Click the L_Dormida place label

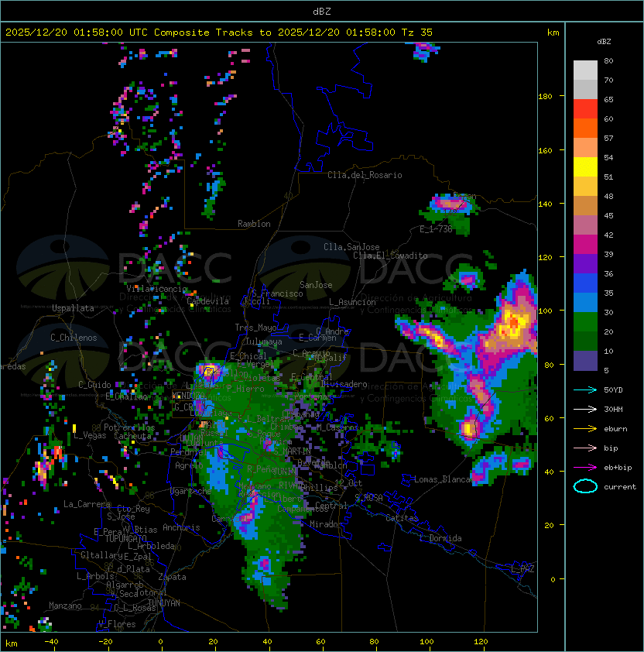click(x=440, y=538)
